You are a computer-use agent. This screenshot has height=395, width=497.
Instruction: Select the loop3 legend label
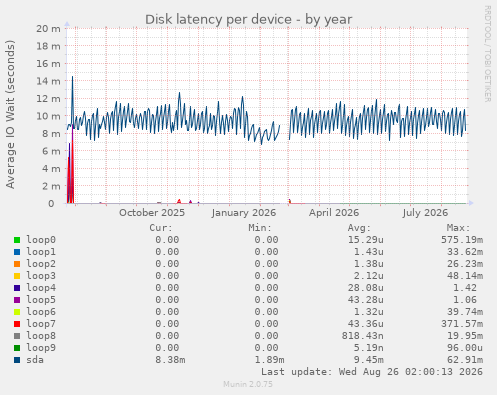41,276
